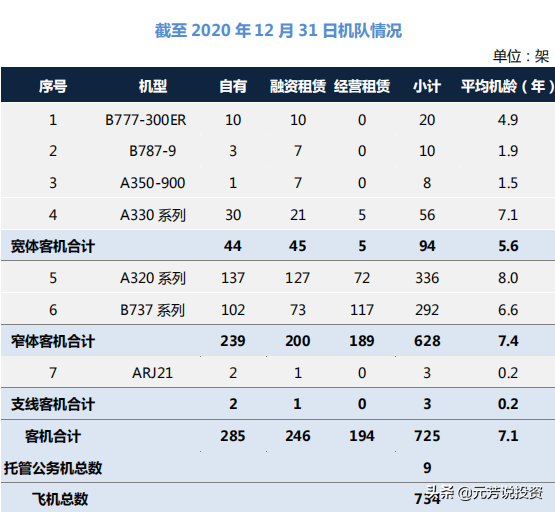The width and height of the screenshot is (555, 512).
Task: Select the 托管公务机总数 row label
Action: pyautogui.click(x=53, y=468)
